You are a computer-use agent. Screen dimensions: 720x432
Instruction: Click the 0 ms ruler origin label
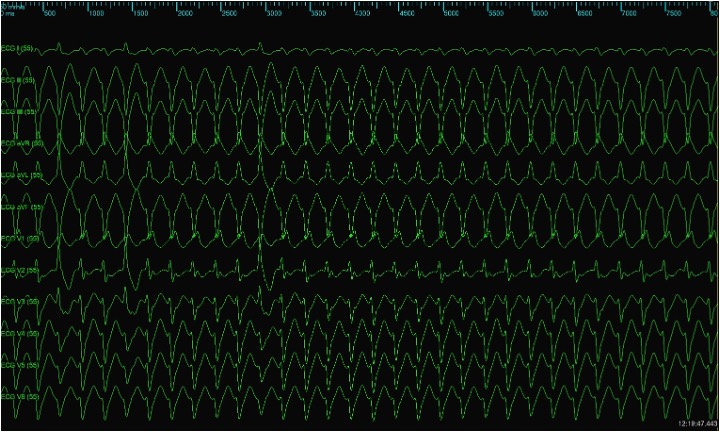coord(7,13)
